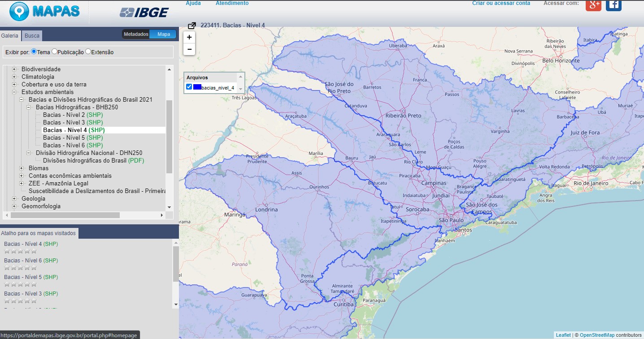Open the OpenStreetMap attribution link
Image resolution: width=644 pixels, height=339 pixels.
597,335
